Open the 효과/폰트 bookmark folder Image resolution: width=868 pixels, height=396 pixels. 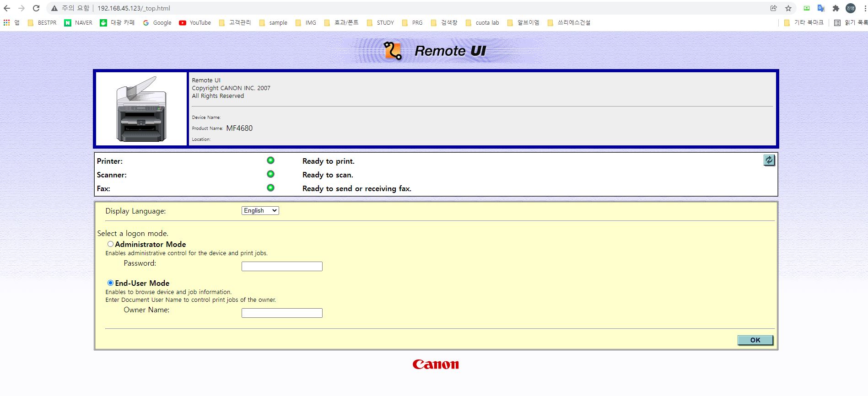pyautogui.click(x=341, y=22)
